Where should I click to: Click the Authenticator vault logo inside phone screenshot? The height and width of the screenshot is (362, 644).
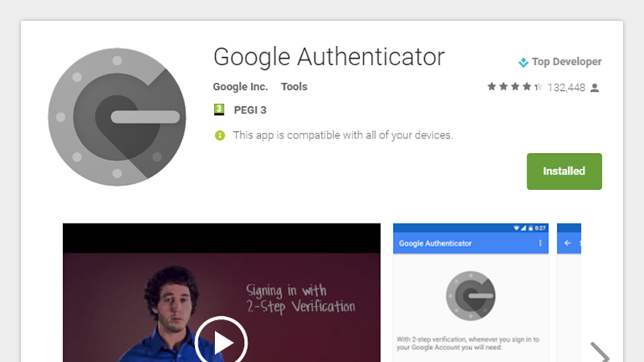(471, 295)
